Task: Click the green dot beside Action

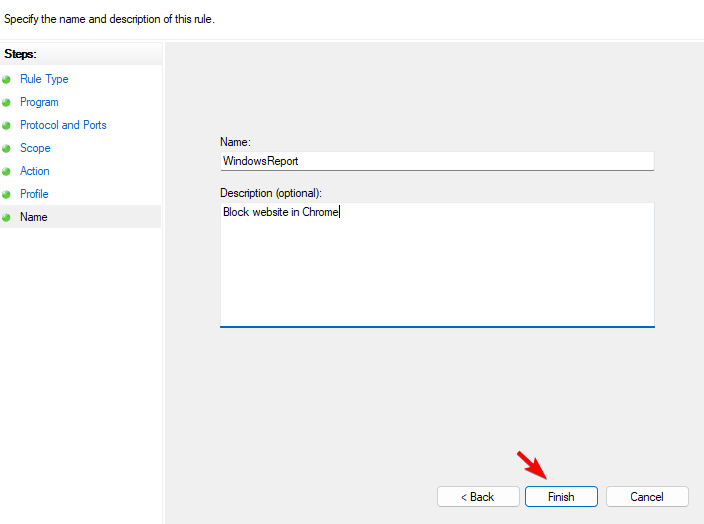Action: tap(6, 171)
